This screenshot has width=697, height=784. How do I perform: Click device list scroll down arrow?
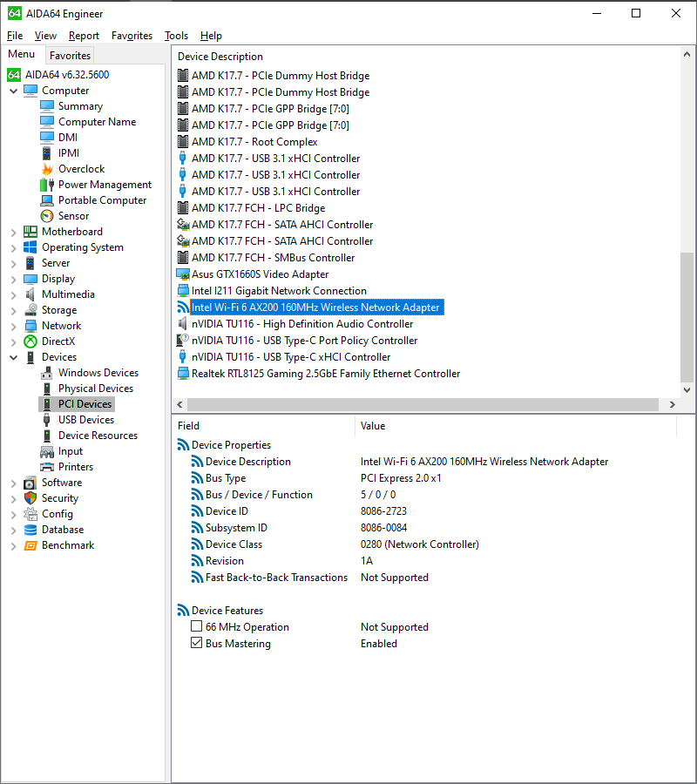tap(687, 390)
